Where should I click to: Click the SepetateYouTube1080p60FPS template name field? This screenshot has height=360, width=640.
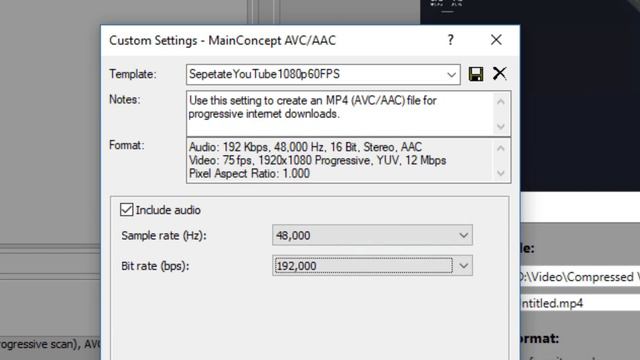pos(315,74)
